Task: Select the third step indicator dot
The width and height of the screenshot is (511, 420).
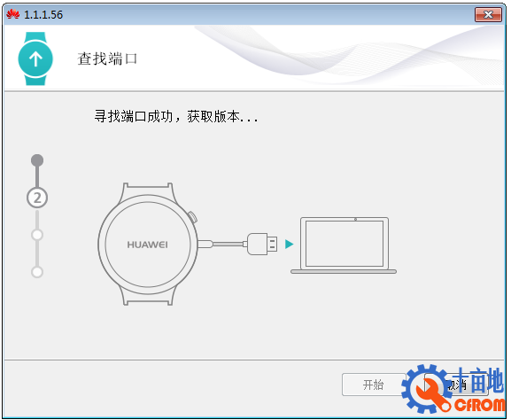Action: (37, 235)
